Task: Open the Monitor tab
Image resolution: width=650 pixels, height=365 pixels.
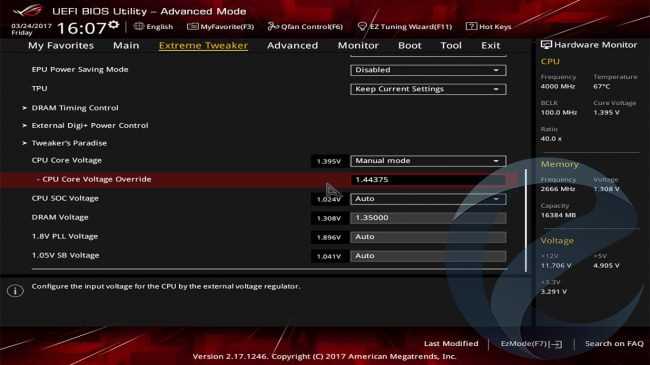Action: point(358,45)
